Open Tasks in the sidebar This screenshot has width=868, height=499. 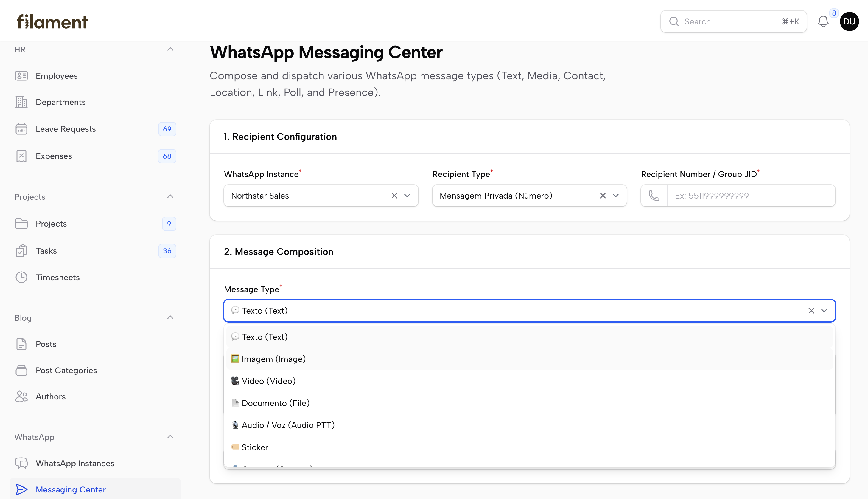pos(95,250)
